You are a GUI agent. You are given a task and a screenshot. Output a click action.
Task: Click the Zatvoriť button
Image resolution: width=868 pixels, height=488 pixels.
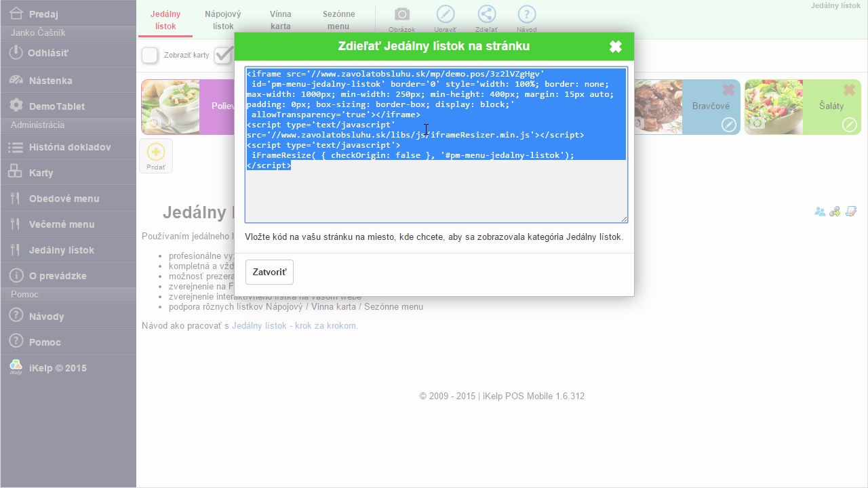coord(269,272)
